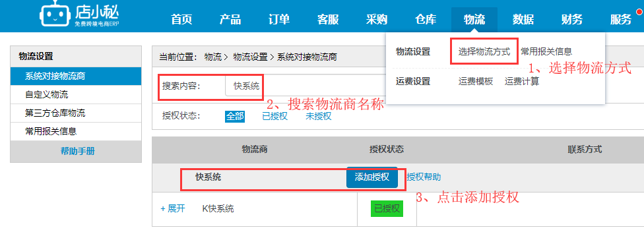This screenshot has width=644, height=240.
Task: Open 运费计算 from the dropdown
Action: (x=522, y=81)
